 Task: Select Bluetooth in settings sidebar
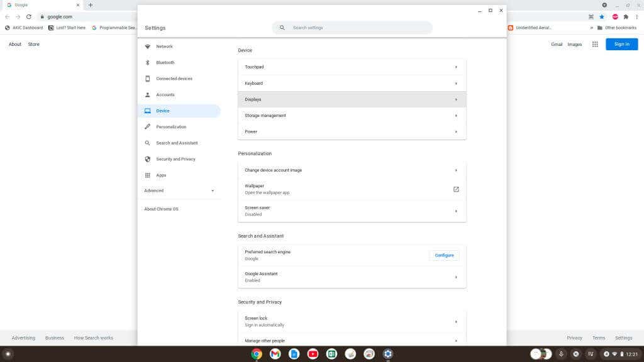coord(165,62)
